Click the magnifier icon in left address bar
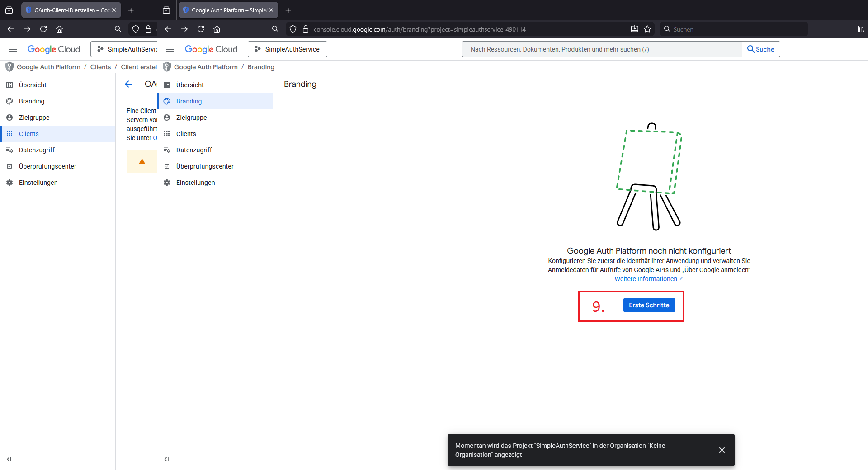868x470 pixels. point(118,29)
